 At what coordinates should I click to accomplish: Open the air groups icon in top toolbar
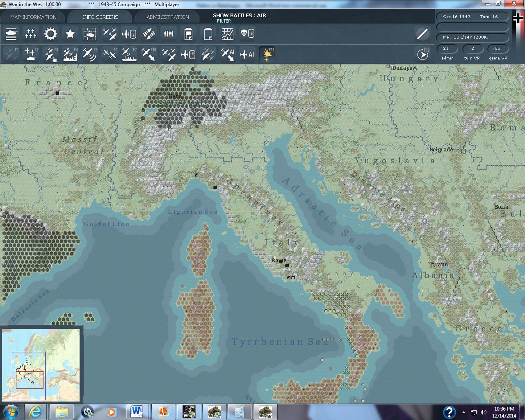coord(110,34)
